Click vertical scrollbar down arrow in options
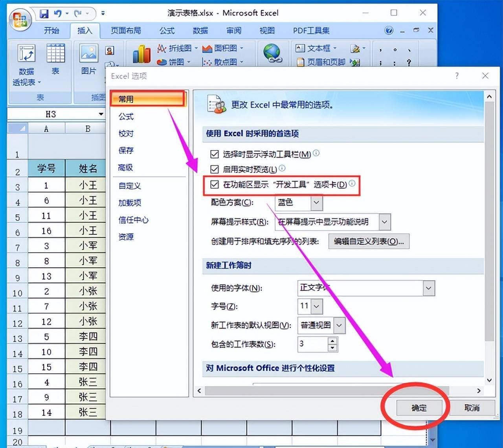Image resolution: width=503 pixels, height=448 pixels. [489, 380]
